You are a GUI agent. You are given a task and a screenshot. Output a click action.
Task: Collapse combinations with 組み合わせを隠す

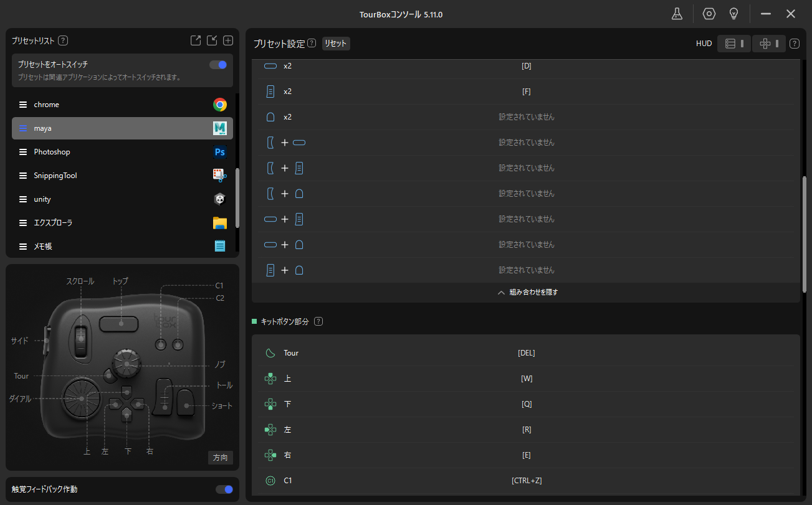527,292
